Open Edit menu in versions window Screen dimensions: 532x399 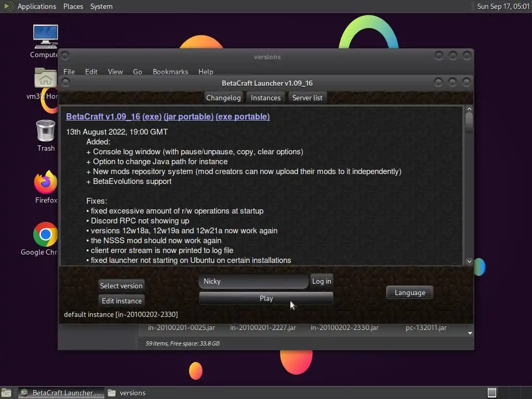click(x=91, y=72)
